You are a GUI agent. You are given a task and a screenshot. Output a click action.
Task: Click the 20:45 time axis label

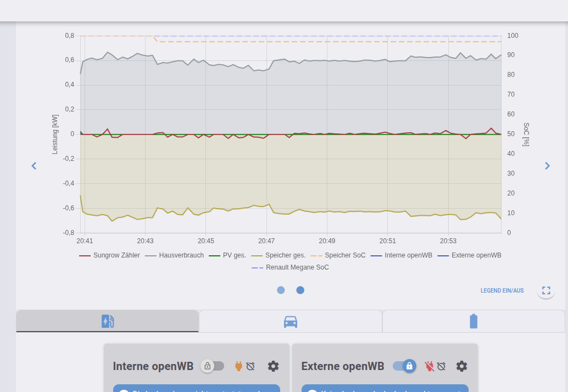206,241
